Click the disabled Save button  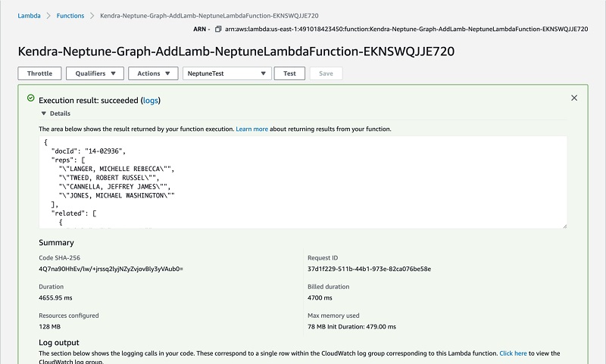pos(326,73)
